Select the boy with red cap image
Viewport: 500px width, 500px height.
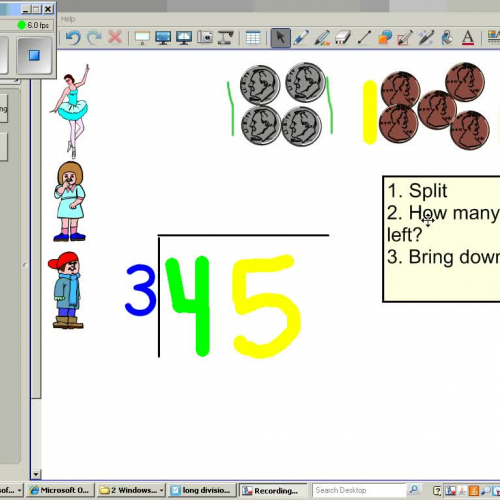point(66,290)
